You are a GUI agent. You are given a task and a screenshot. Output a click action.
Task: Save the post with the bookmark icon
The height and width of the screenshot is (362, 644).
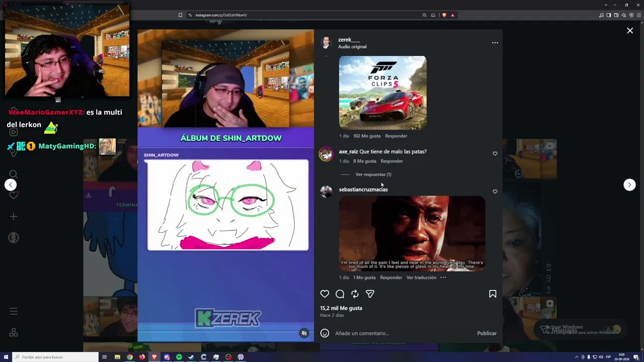(x=493, y=294)
